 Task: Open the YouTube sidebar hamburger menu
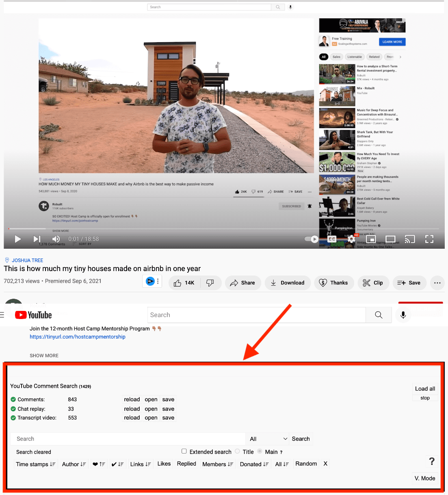pyautogui.click(x=3, y=315)
